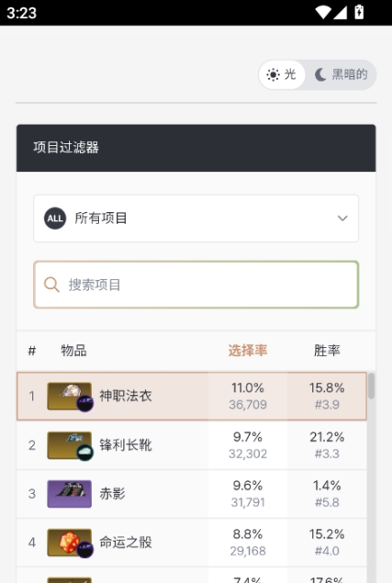Screen dimensions: 392x583
Task: Click the item list scrollbar thumb
Action: [x=371, y=387]
